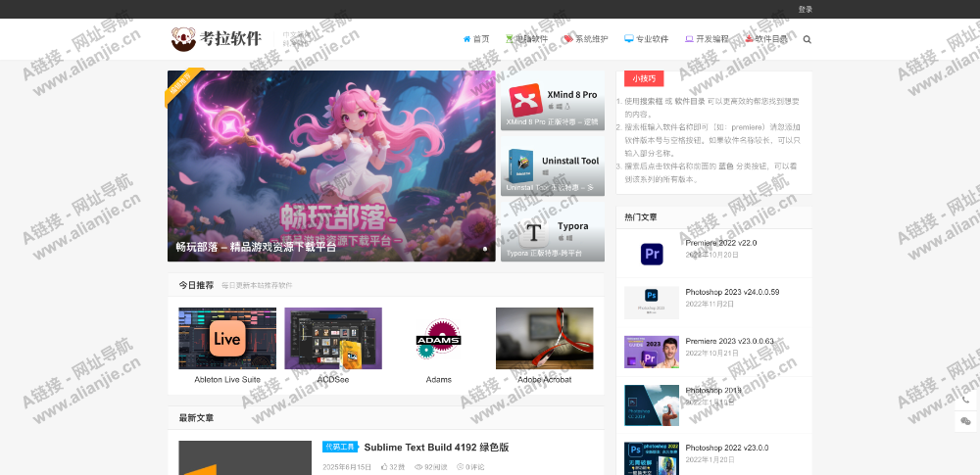This screenshot has width=980, height=475.
Task: Click the Ableton Live Suite thumbnail
Action: point(227,338)
